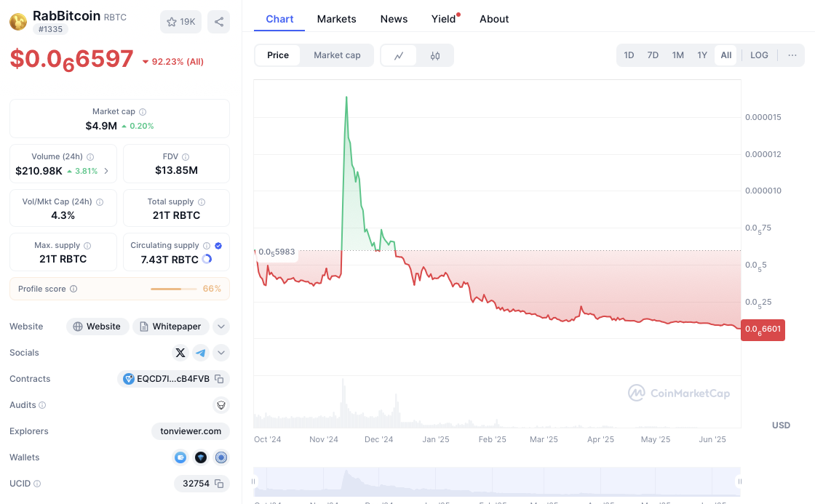Open the News tab

[394, 19]
